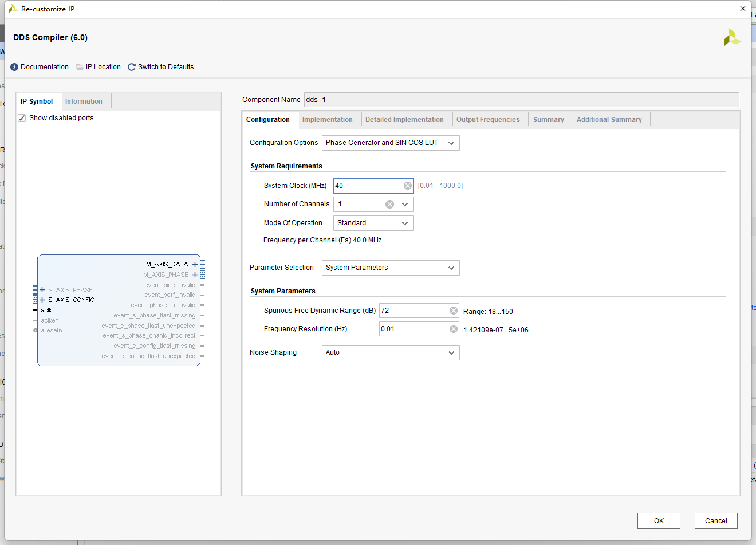756x545 pixels.
Task: Click the event_poff_invalid port label
Action: [170, 295]
